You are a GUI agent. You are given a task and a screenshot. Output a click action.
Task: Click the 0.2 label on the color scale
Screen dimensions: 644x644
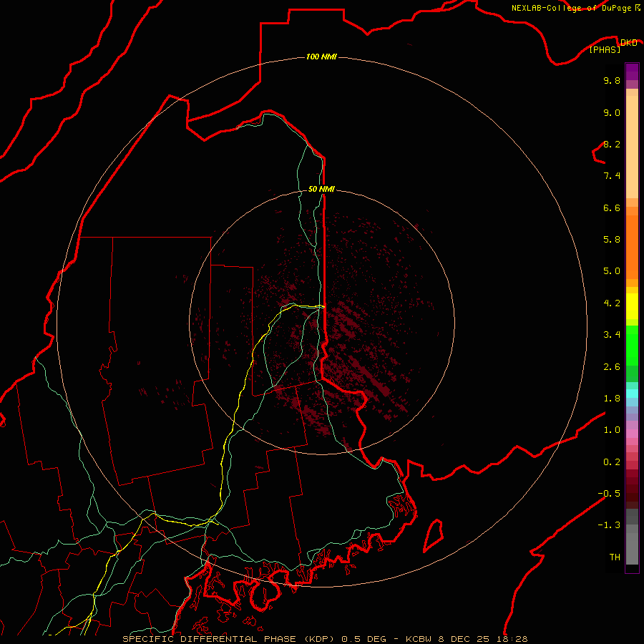click(x=612, y=462)
